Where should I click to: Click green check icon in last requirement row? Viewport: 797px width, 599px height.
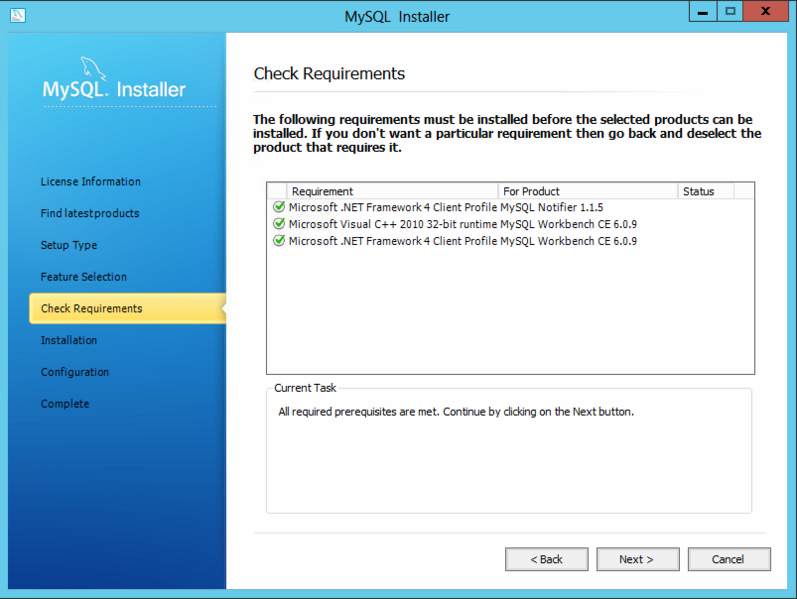point(279,240)
